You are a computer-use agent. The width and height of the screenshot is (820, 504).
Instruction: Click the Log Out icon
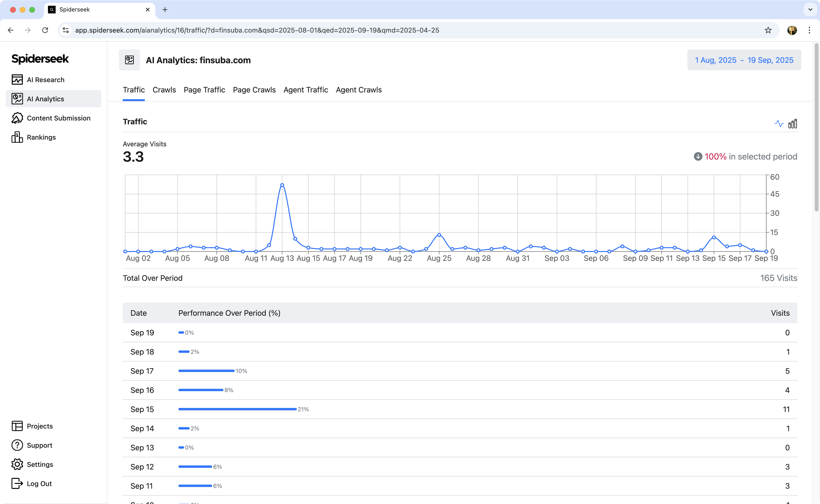pos(17,483)
